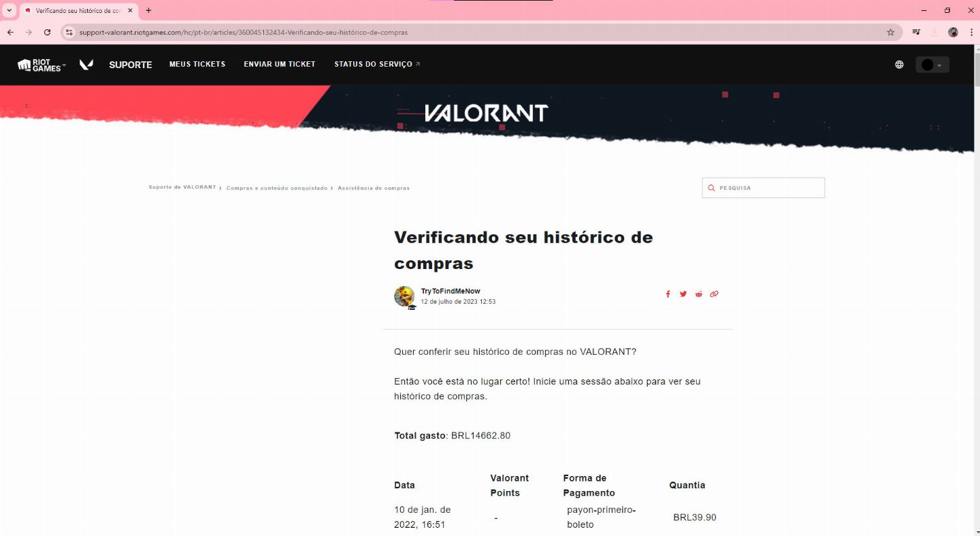This screenshot has height=536, width=980.
Task: Open the SUPORTE section
Action: pos(131,65)
